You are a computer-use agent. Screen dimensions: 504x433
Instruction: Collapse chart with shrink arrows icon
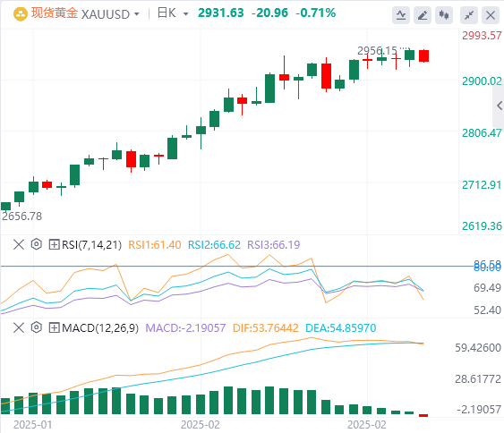pyautogui.click(x=469, y=15)
